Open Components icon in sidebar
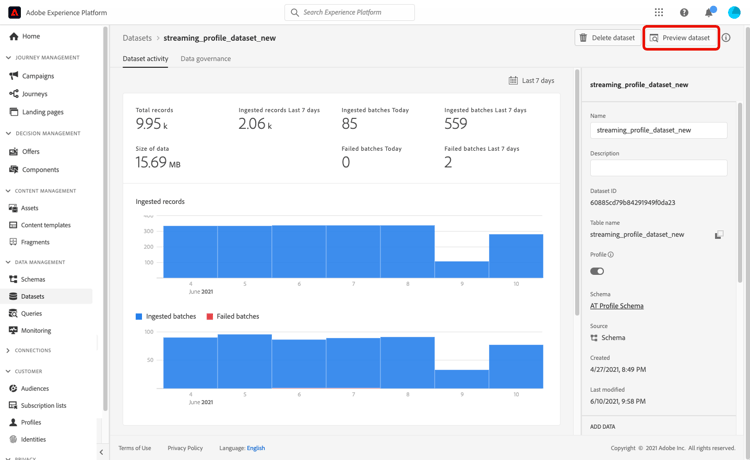Screen dimensions: 750x460 point(13,169)
